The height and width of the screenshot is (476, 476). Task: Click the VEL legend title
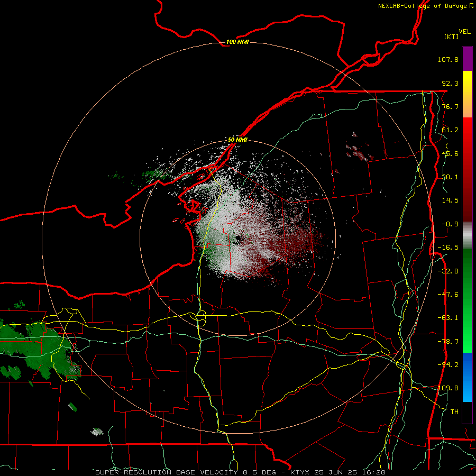pos(465,32)
